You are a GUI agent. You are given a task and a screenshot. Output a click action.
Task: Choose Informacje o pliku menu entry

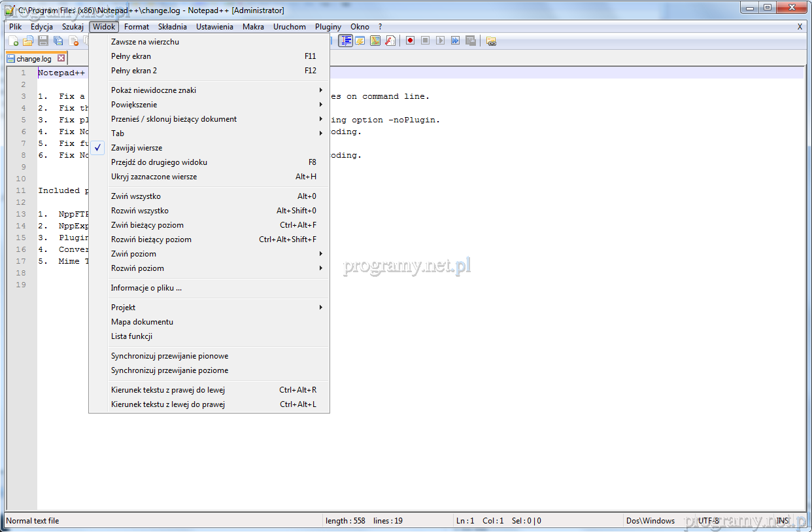[x=146, y=288]
